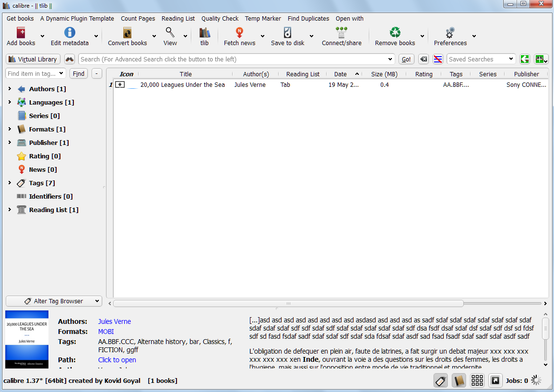The width and height of the screenshot is (554, 392).
Task: Open Add books dropdown arrow
Action: (x=42, y=36)
